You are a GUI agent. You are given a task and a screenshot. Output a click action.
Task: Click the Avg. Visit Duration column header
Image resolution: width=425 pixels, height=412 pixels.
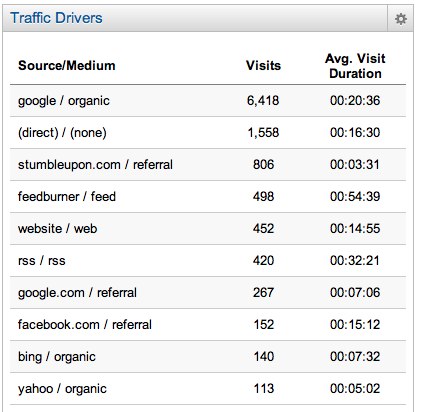tap(355, 66)
